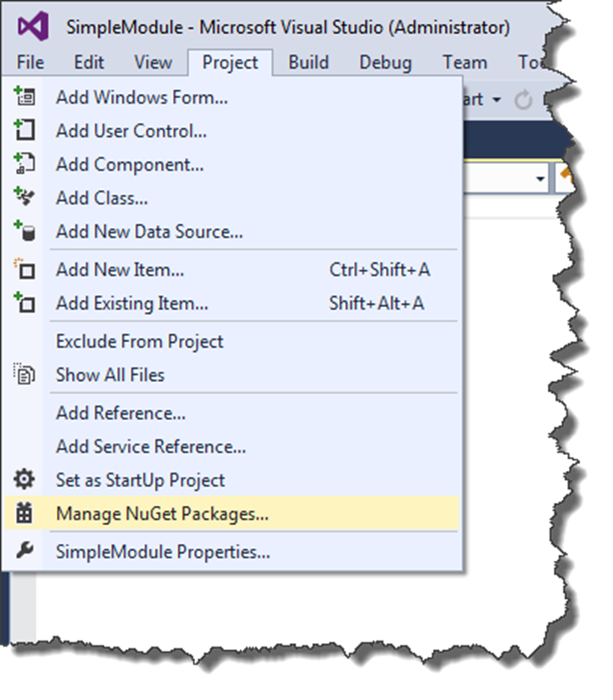Click the Show All Files icon
Viewport: 613px width, 700px height.
[25, 374]
